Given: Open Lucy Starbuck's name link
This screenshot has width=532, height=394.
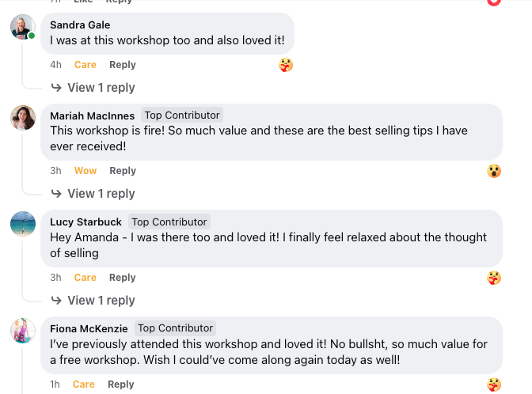Looking at the screenshot, I should [85, 222].
